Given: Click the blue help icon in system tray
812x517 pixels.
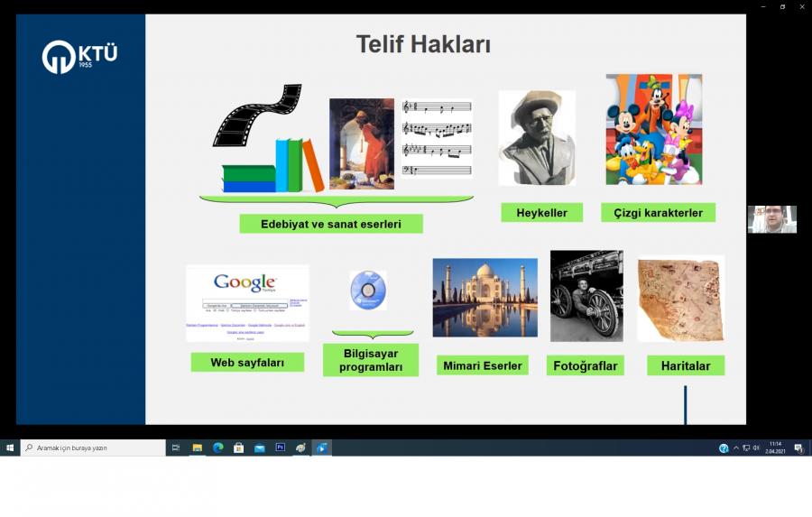Looking at the screenshot, I should click(724, 448).
